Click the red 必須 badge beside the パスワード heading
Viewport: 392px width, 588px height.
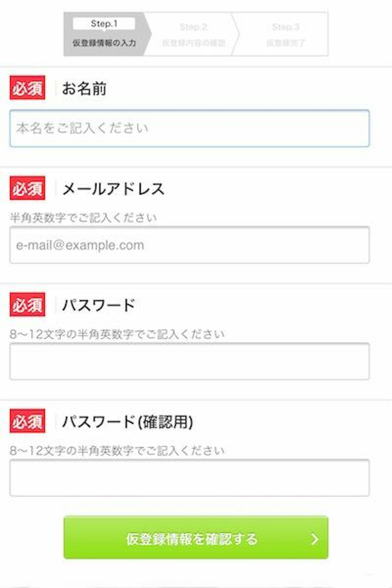tap(27, 305)
